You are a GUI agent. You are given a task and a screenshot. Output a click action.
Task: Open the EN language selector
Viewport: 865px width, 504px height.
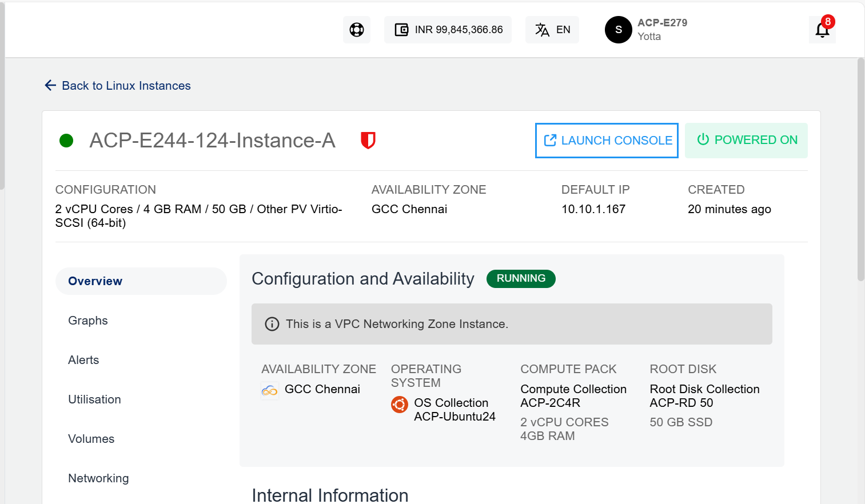[x=552, y=30]
